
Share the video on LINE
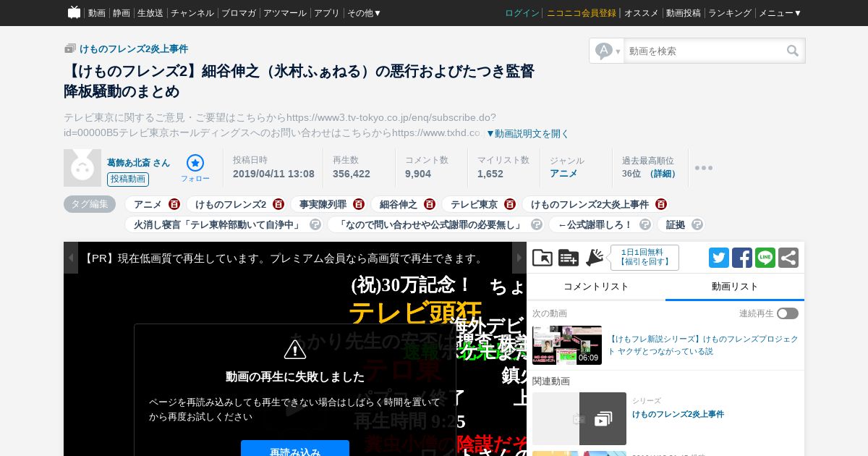765,258
